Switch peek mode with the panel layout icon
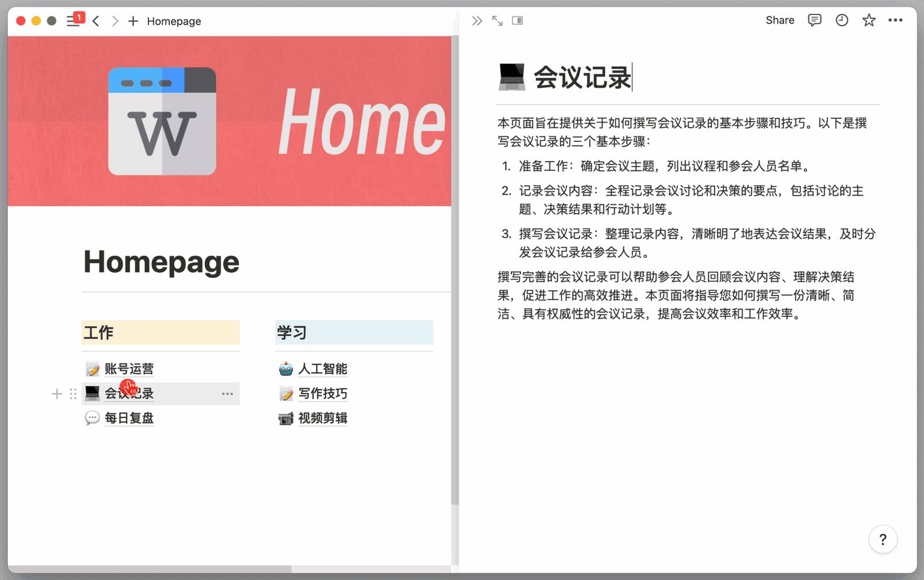Viewport: 924px width, 580px height. [517, 21]
